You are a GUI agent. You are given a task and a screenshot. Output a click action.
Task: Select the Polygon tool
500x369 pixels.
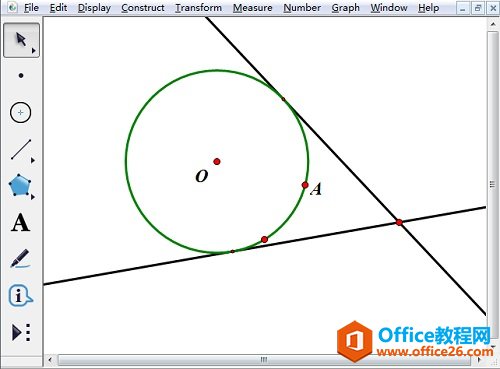pyautogui.click(x=20, y=185)
